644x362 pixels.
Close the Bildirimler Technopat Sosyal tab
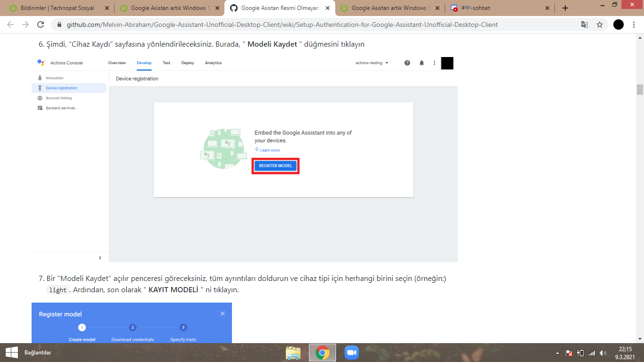click(107, 8)
